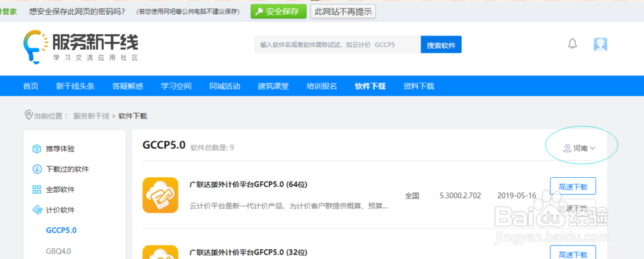The image size is (644, 259).
Task: Focus the software name search field
Action: pos(337,45)
